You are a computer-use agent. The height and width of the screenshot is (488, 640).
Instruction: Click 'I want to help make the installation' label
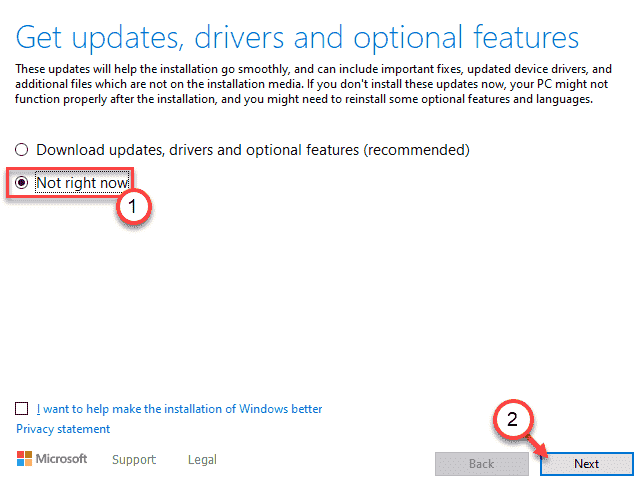tap(179, 409)
